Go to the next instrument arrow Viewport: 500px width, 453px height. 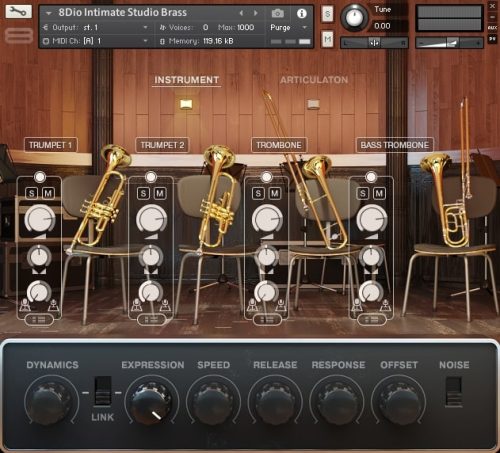click(x=256, y=13)
